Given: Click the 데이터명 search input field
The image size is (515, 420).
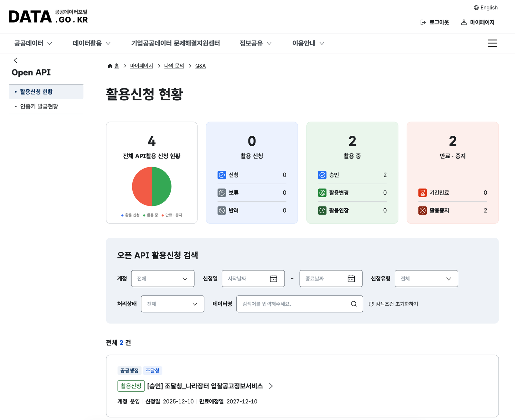Looking at the screenshot, I should 300,304.
